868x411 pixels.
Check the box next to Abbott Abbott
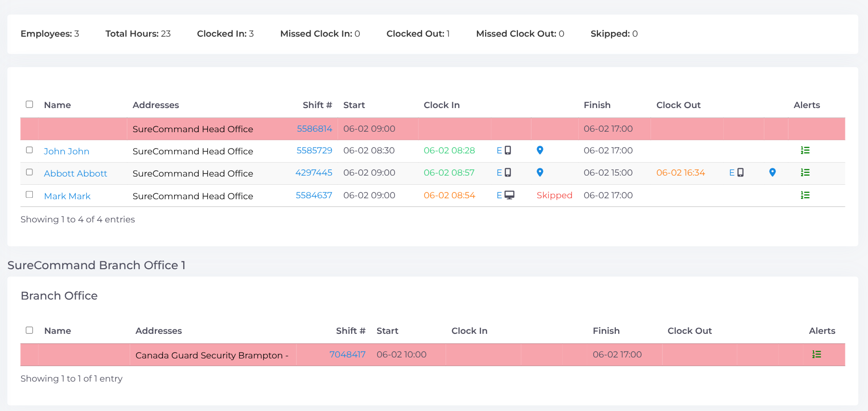tap(29, 172)
